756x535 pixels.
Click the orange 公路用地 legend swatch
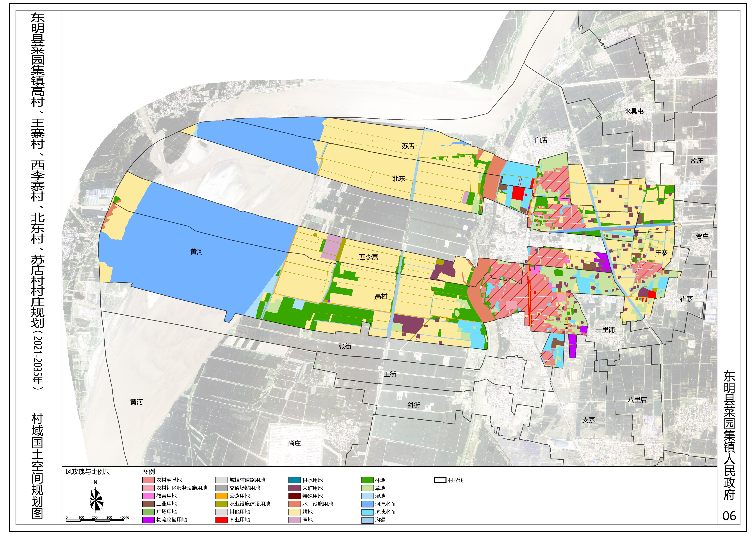[x=221, y=496]
